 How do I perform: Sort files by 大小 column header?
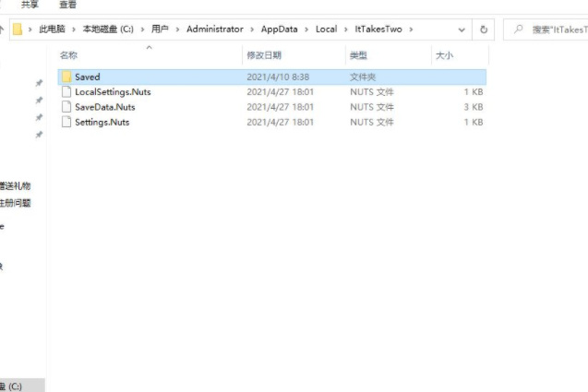(443, 55)
